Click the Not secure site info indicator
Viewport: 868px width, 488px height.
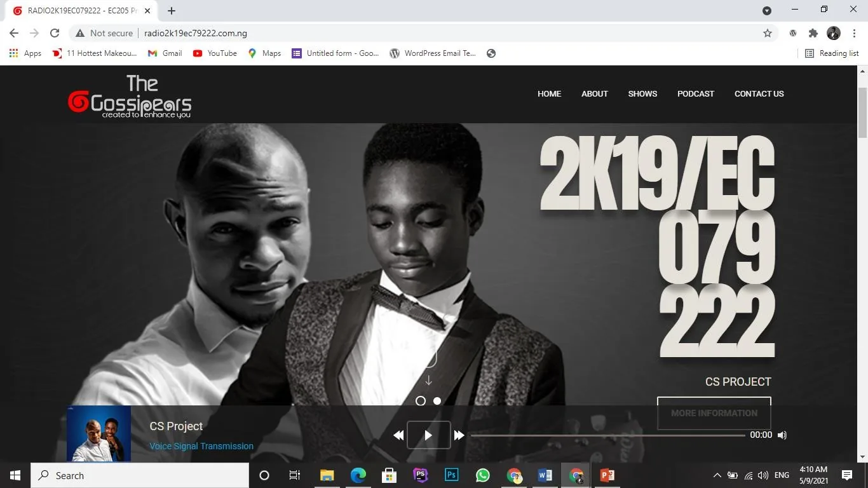click(x=104, y=33)
